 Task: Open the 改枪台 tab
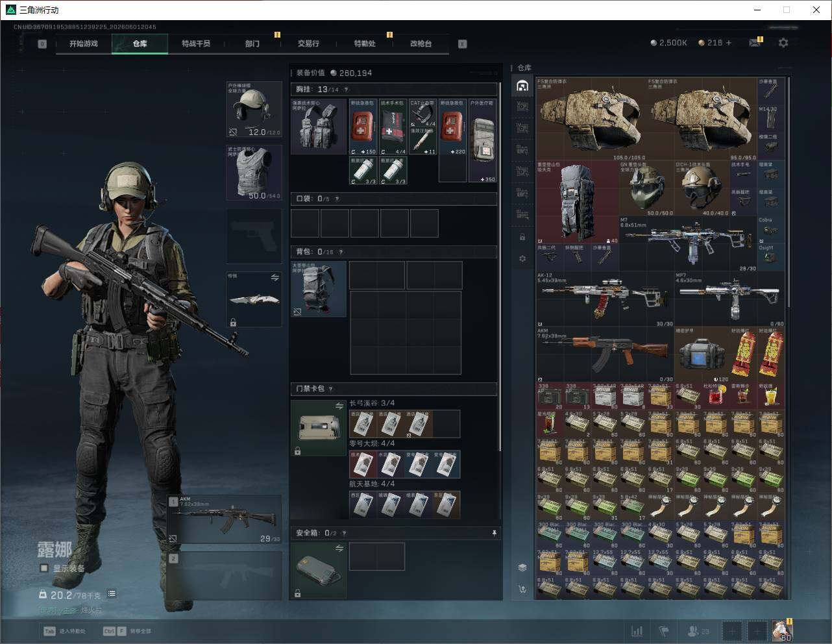[x=421, y=43]
